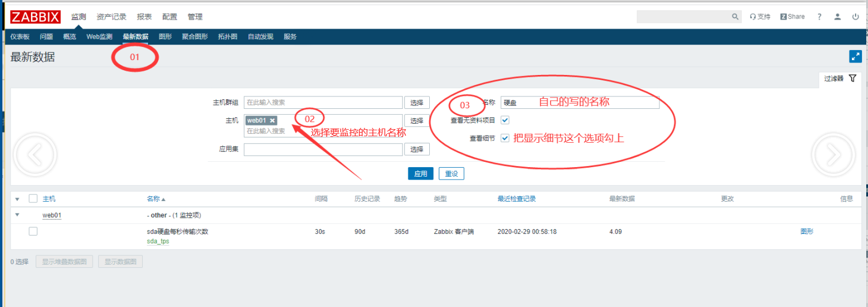Click the 主机群组 search input field
868x307 pixels.
click(x=323, y=102)
